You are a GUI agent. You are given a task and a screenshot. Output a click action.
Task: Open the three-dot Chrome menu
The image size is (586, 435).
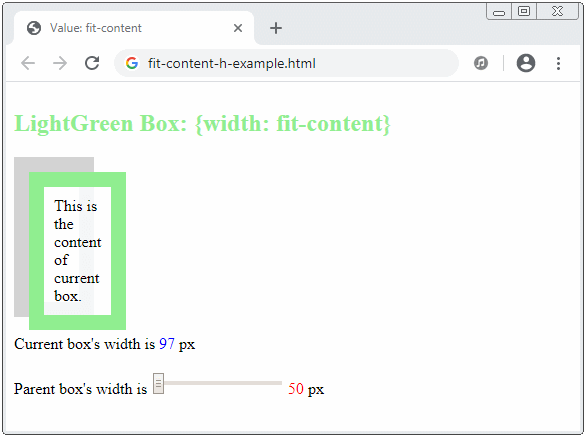click(x=558, y=63)
